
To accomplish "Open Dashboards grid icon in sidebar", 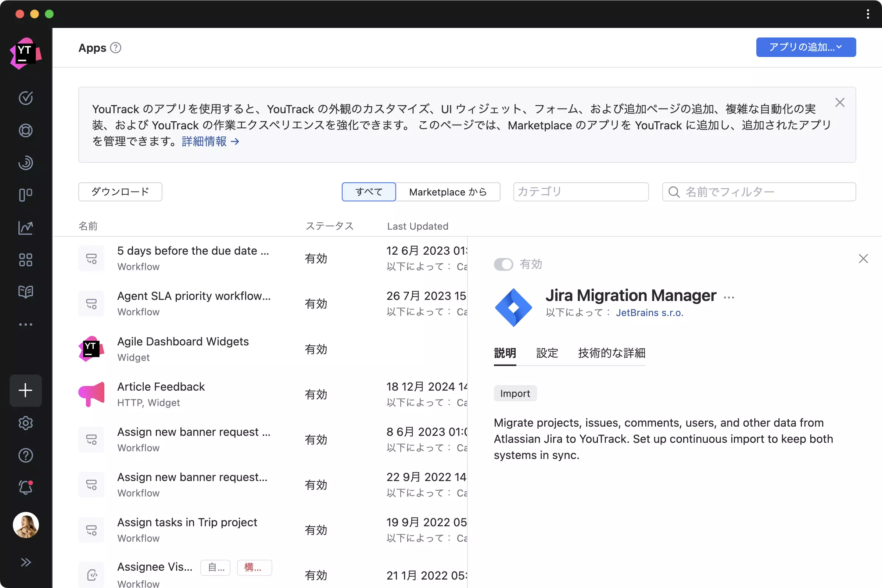I will tap(25, 259).
